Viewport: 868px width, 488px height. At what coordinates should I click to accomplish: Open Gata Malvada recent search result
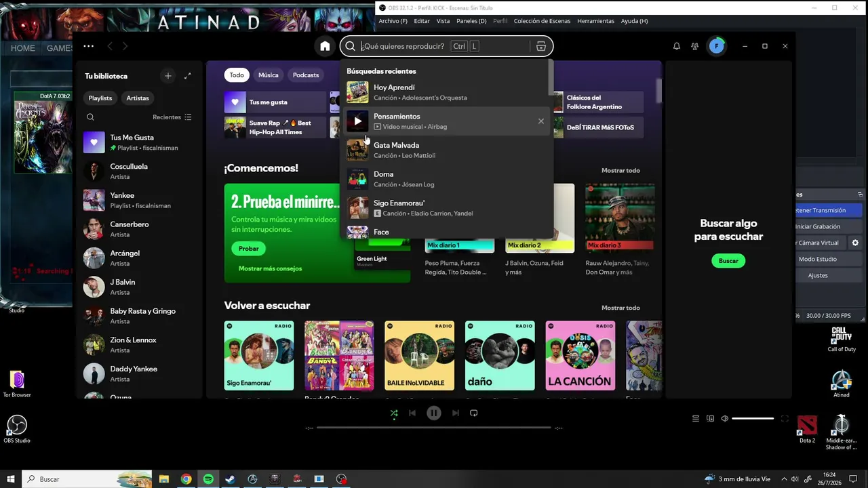click(x=446, y=150)
